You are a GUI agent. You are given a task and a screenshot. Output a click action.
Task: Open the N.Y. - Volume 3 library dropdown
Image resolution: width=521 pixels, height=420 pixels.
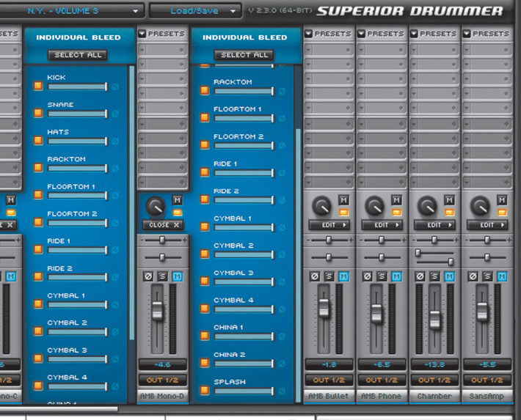[71, 11]
